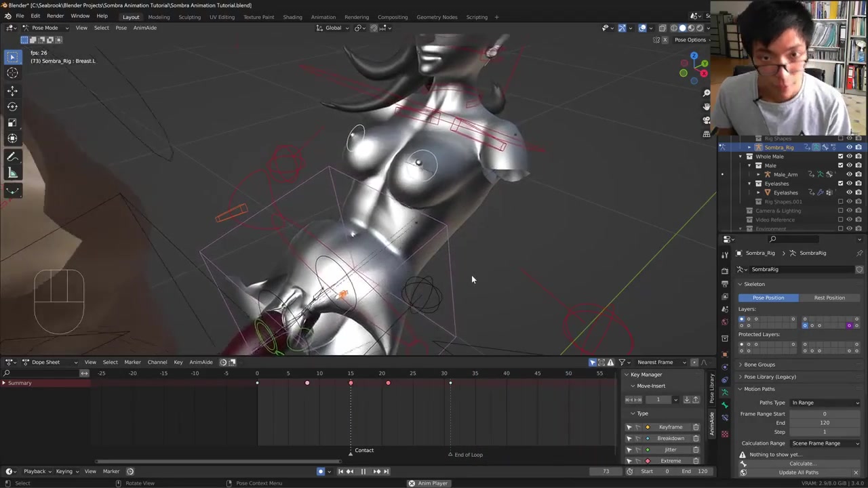The height and width of the screenshot is (488, 868).
Task: Expand the Bone Groups panel
Action: click(x=759, y=365)
